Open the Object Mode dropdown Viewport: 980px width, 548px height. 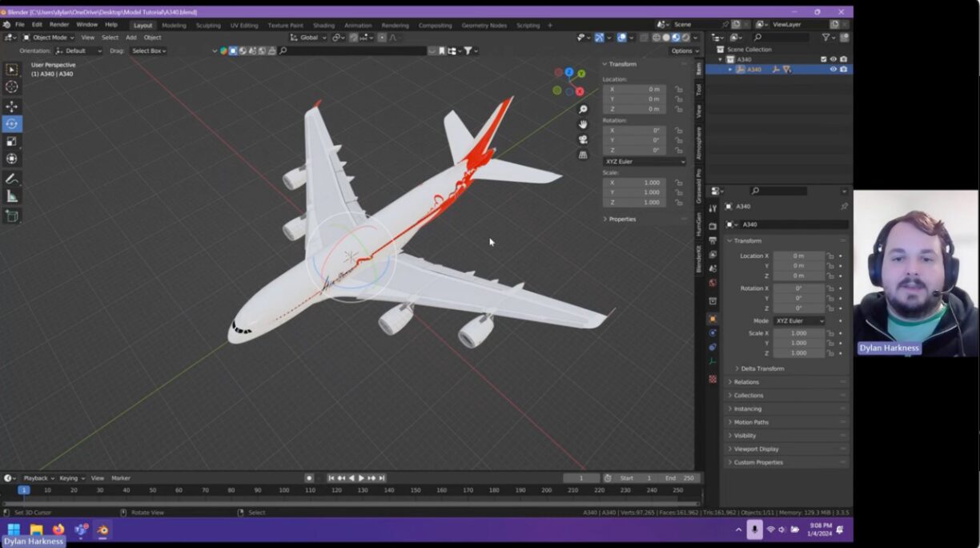point(48,37)
